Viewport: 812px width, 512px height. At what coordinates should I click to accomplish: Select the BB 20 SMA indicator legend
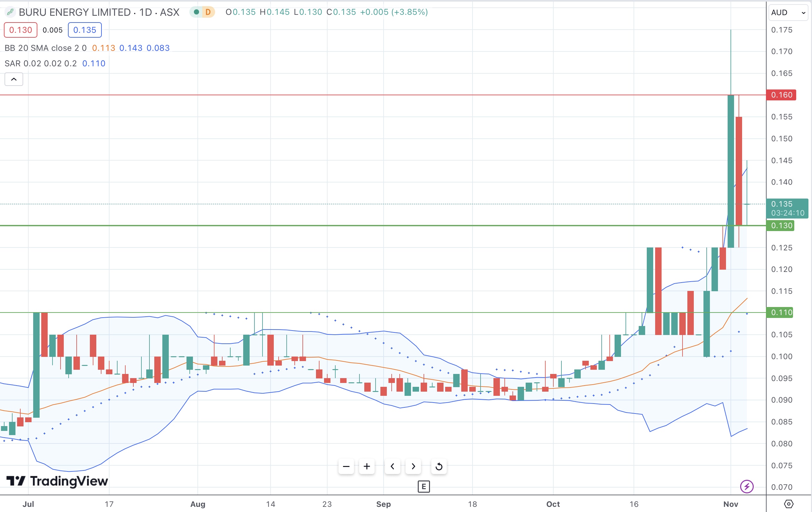tap(45, 48)
